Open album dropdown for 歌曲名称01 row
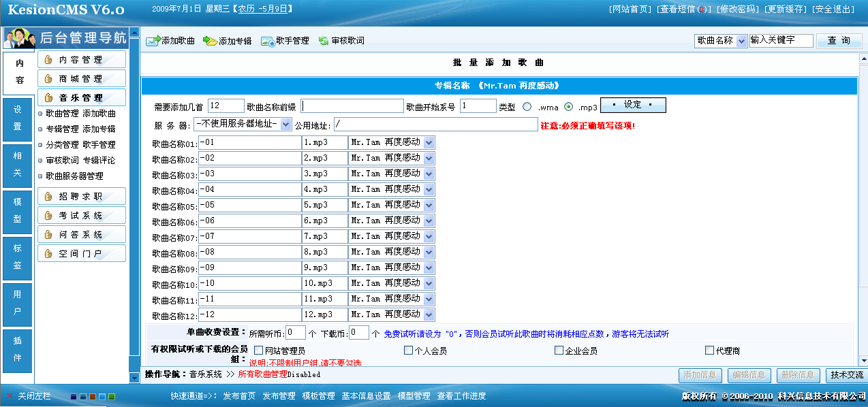The height and width of the screenshot is (407, 868). 429,142
